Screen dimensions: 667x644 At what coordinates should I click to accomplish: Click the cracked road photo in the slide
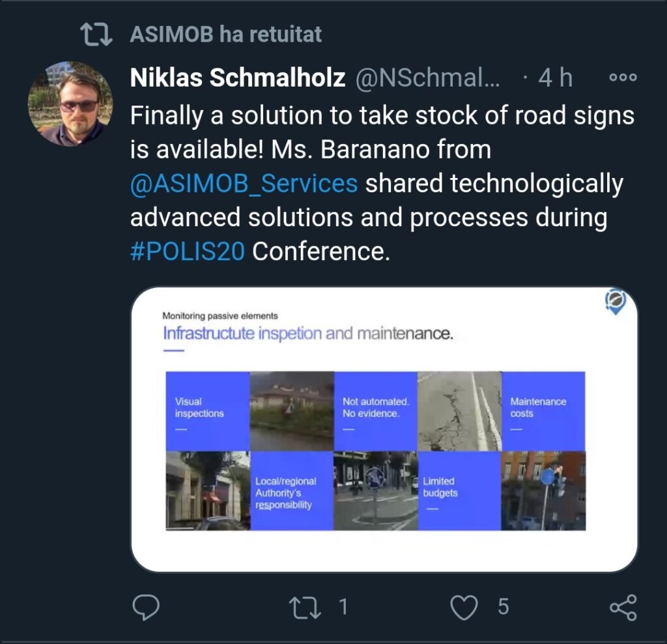coord(459,411)
